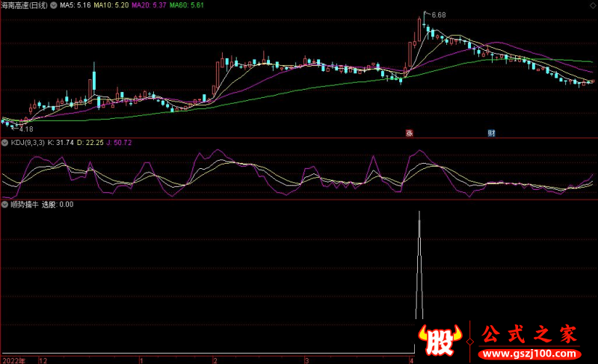Click the red 张 marker icon
The height and width of the screenshot is (364, 598).
tap(410, 134)
